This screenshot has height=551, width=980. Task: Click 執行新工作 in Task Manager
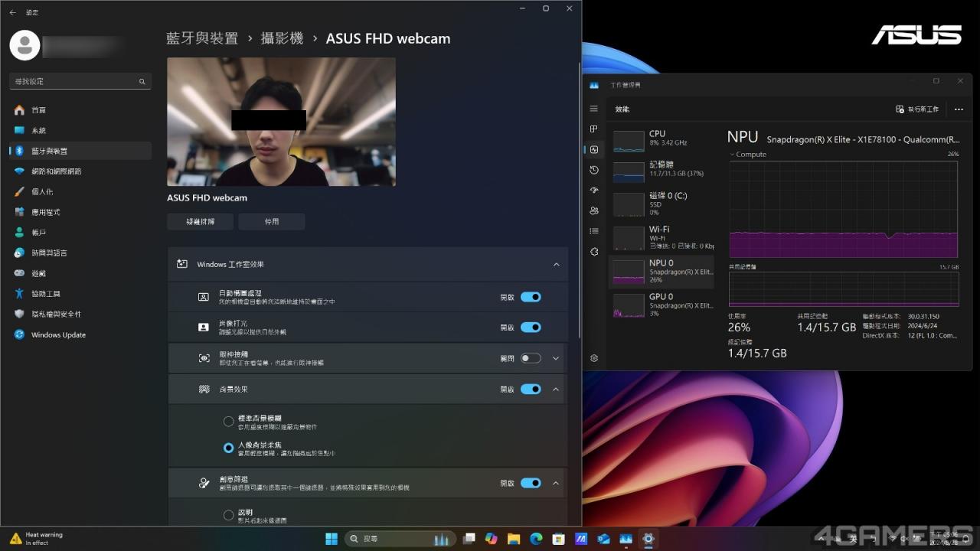pos(917,109)
